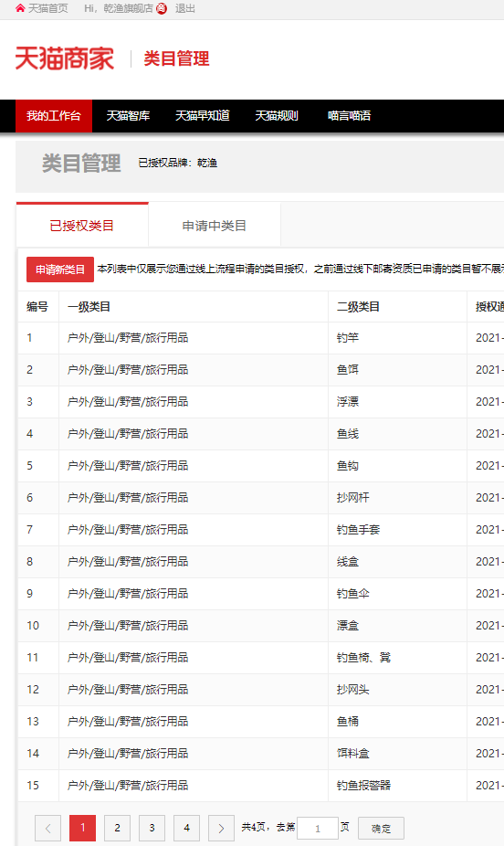This screenshot has width=504, height=846.
Task: Select page 3 in pagination
Action: [152, 829]
